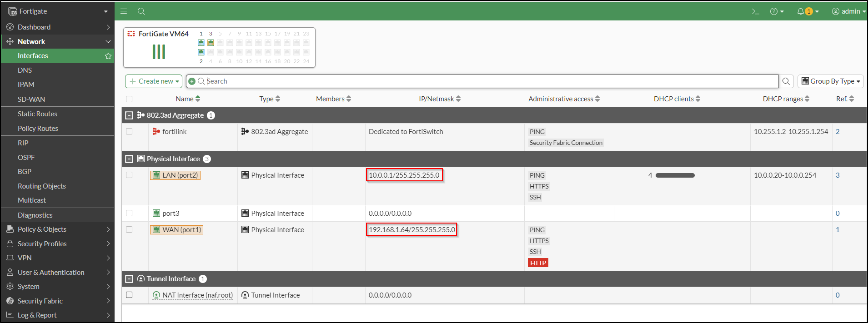Screen dimensions: 868x323
Task: Sort by Name column arrows
Action: [x=198, y=99]
